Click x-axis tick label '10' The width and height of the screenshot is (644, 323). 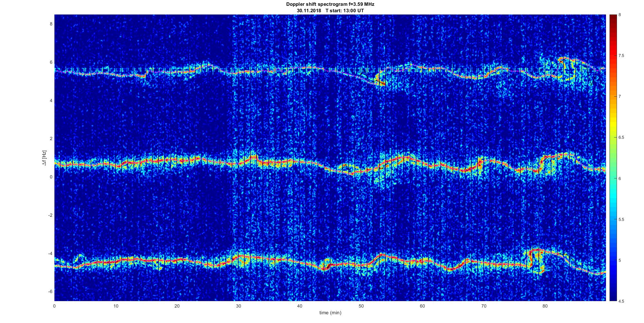coord(116,306)
